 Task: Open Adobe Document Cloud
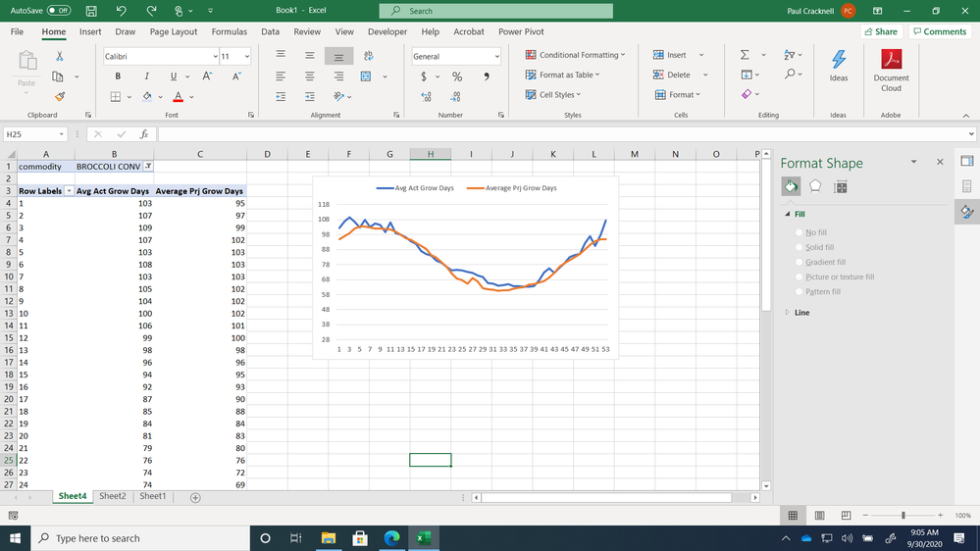pyautogui.click(x=892, y=70)
